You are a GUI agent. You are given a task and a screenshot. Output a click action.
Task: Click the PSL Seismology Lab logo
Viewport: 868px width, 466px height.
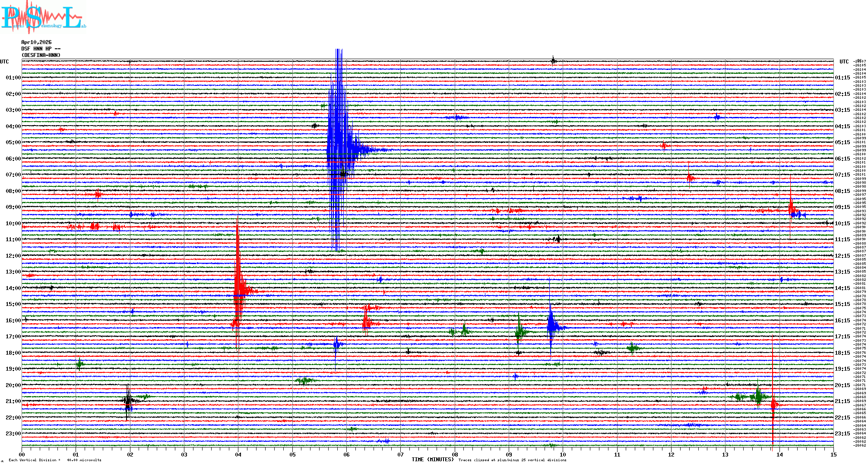[x=43, y=17]
